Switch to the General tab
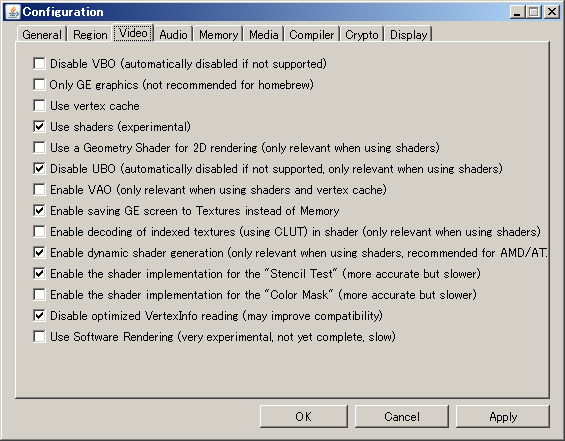The height and width of the screenshot is (441, 565). coord(42,35)
